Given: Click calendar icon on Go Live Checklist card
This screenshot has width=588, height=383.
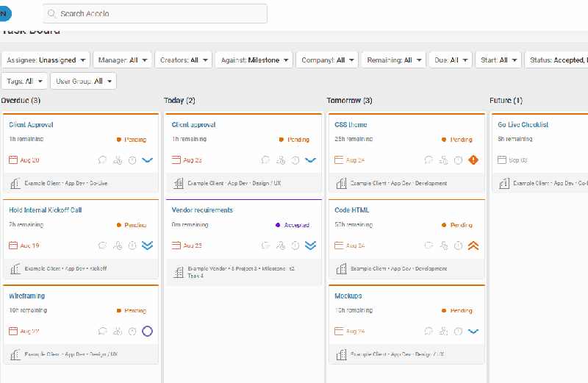Looking at the screenshot, I should [x=502, y=160].
